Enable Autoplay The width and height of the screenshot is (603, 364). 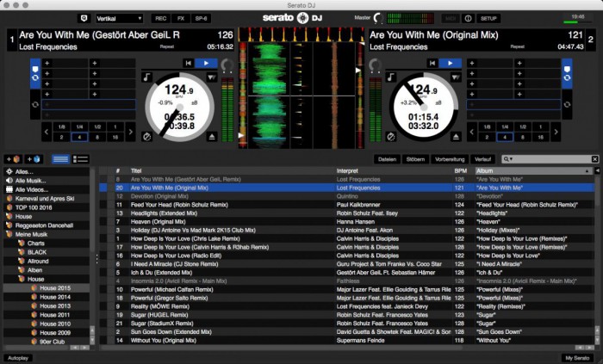18,358
